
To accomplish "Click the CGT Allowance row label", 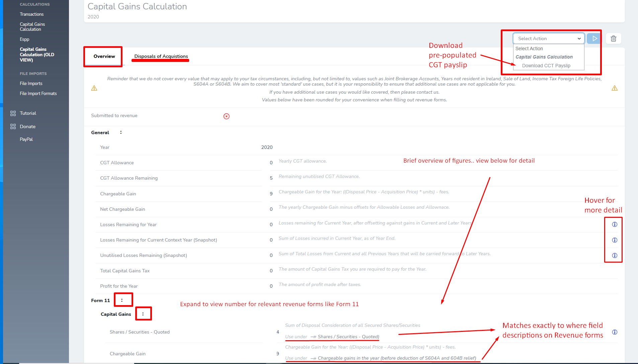I will (x=117, y=163).
